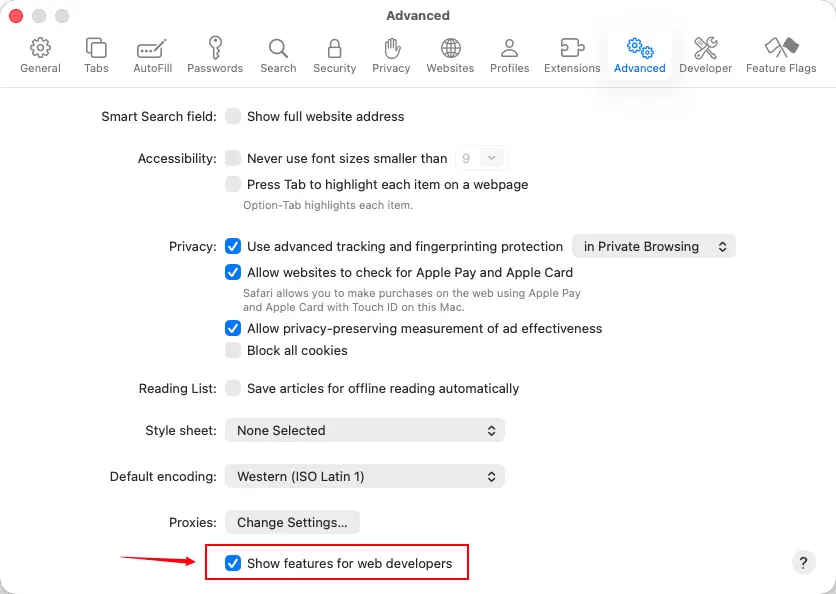Viewport: 836px width, 594px height.
Task: Enable Show full website address
Action: [x=232, y=116]
